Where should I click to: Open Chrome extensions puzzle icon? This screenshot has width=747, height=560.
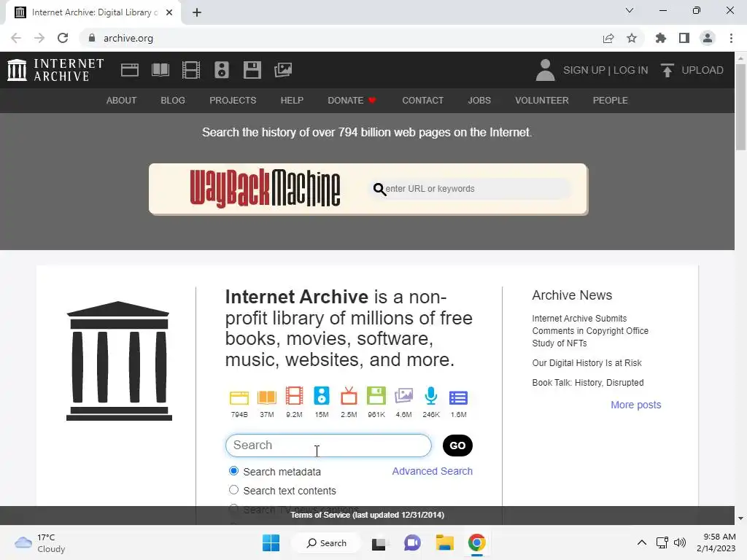pyautogui.click(x=661, y=38)
